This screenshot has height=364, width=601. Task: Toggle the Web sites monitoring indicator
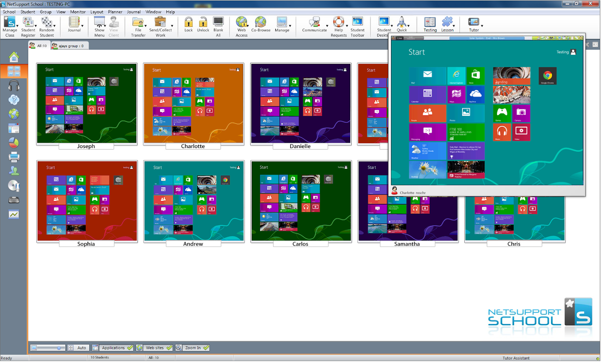[x=169, y=347]
